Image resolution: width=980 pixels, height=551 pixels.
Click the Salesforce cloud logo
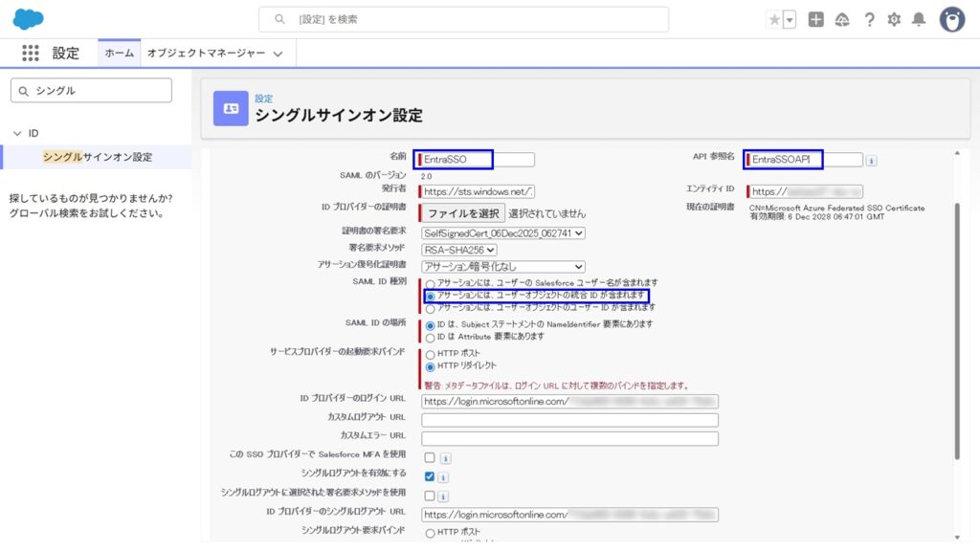(x=29, y=18)
